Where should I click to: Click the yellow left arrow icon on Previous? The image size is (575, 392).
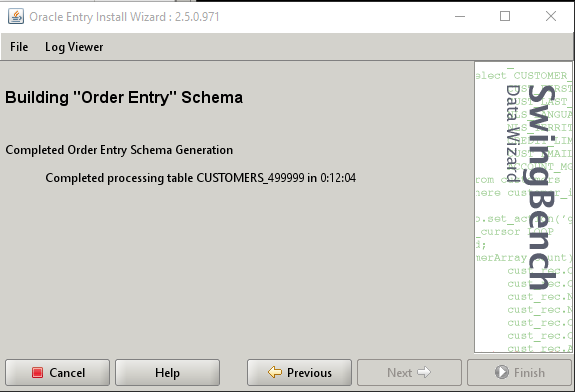point(275,372)
